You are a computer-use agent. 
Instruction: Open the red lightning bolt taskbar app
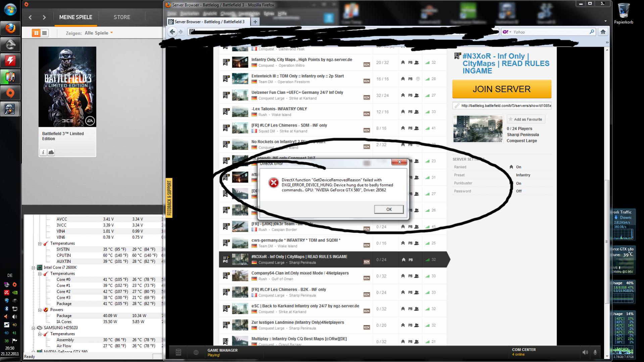pyautogui.click(x=10, y=61)
